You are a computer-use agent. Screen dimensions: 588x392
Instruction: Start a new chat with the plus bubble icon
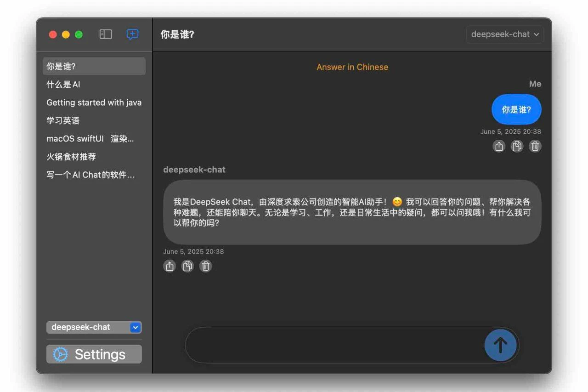132,34
